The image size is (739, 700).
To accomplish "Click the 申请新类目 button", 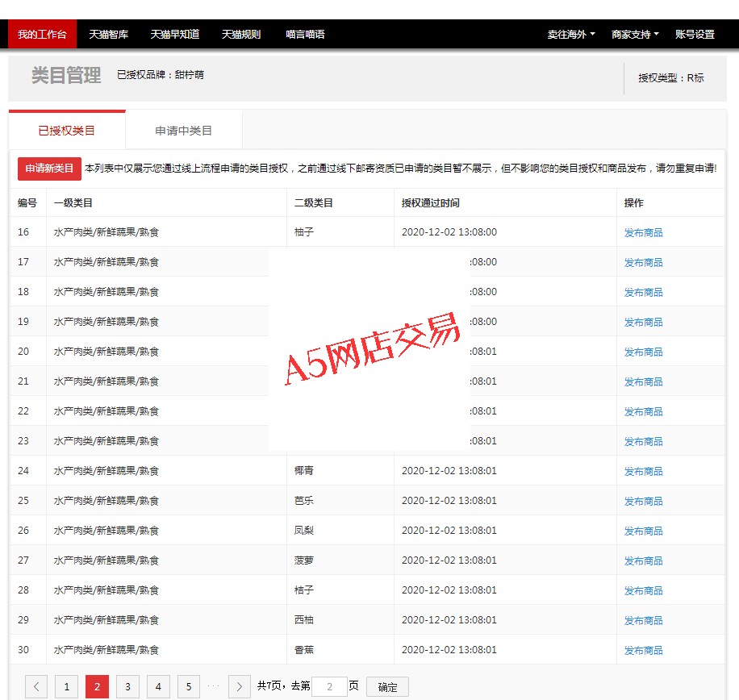I will pyautogui.click(x=49, y=169).
